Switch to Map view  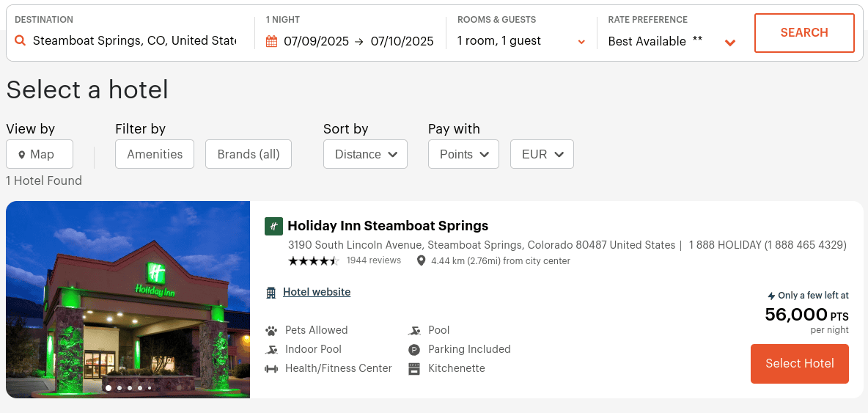40,154
